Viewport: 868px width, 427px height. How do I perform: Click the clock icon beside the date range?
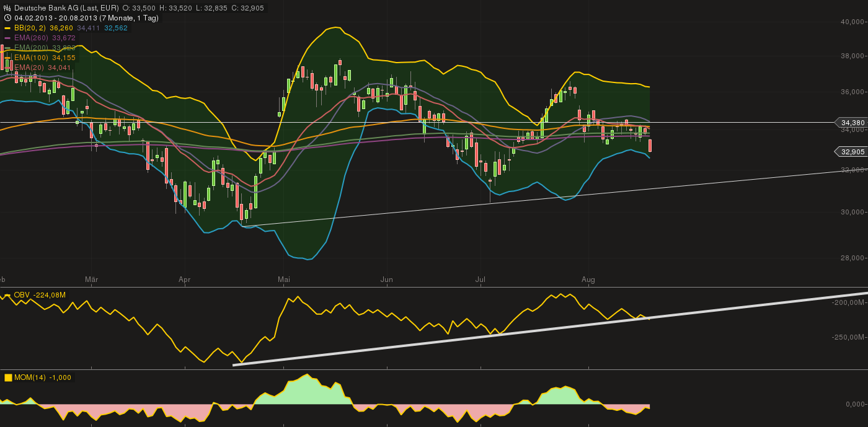(7, 18)
